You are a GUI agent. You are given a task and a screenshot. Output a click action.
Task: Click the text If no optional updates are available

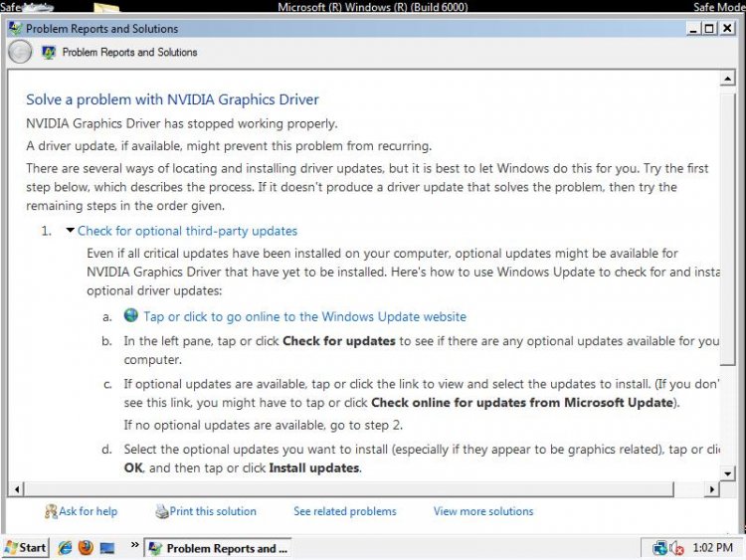tap(263, 425)
